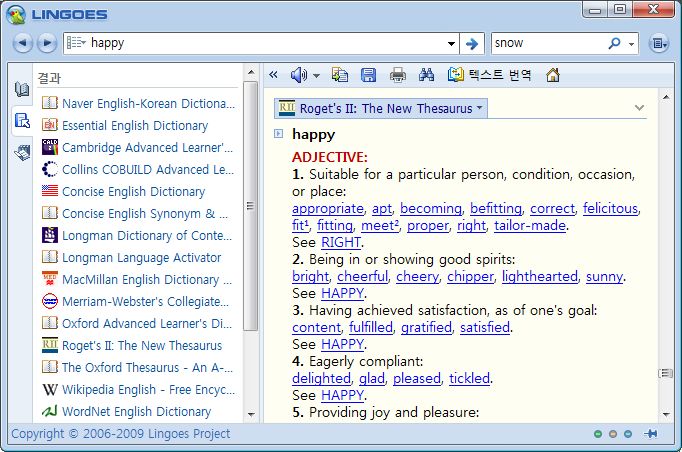Find in page with the binoculars icon

426,75
